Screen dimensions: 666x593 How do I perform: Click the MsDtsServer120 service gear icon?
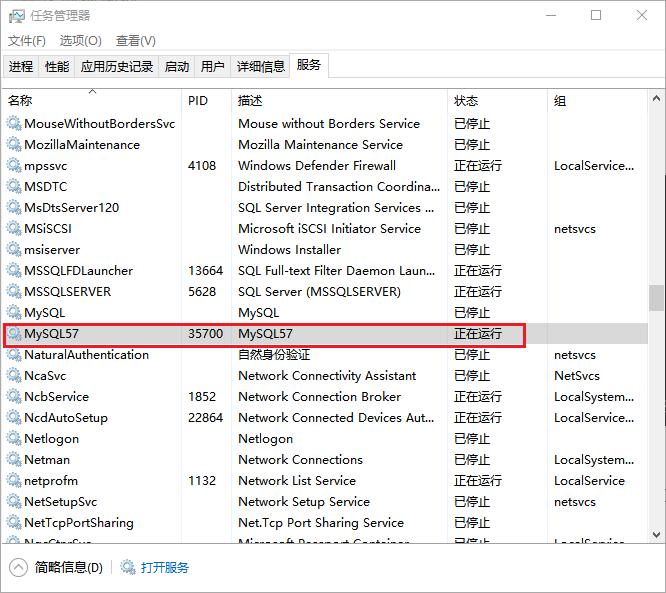14,208
